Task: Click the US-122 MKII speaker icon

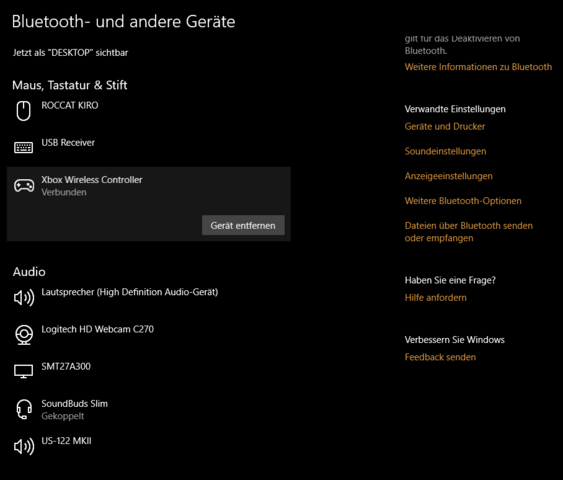Action: 24,446
